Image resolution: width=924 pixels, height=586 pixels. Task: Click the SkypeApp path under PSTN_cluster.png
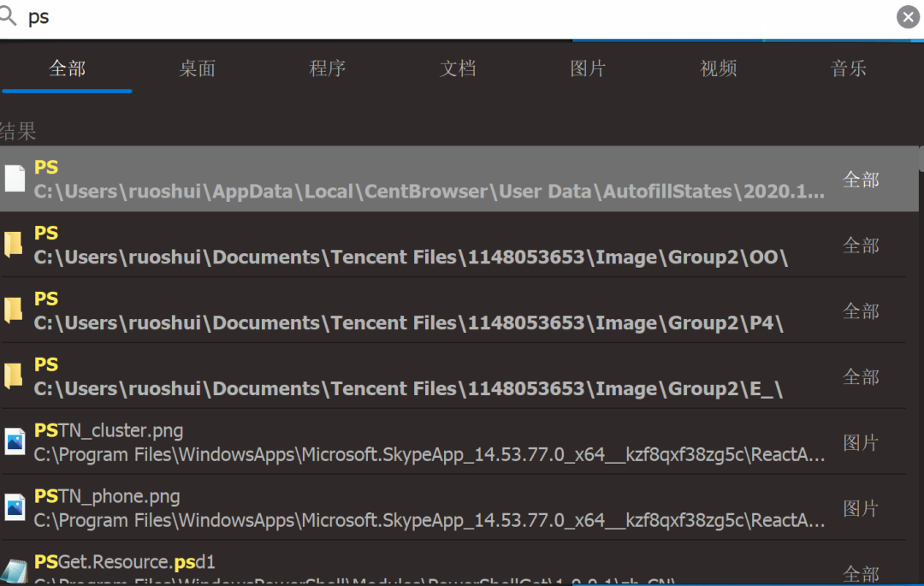click(429, 455)
